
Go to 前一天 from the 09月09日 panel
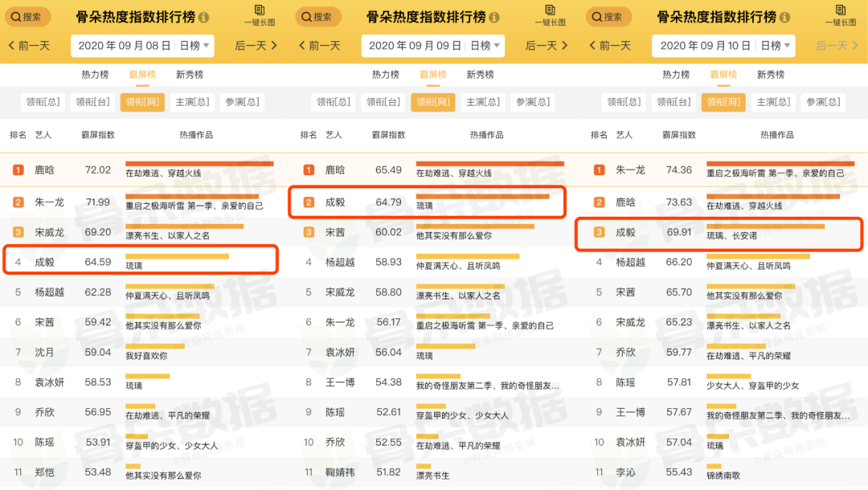click(x=320, y=45)
